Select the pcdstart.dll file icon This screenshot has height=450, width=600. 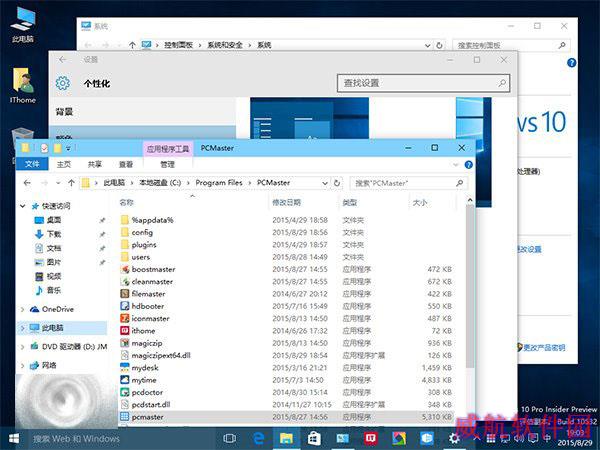125,404
